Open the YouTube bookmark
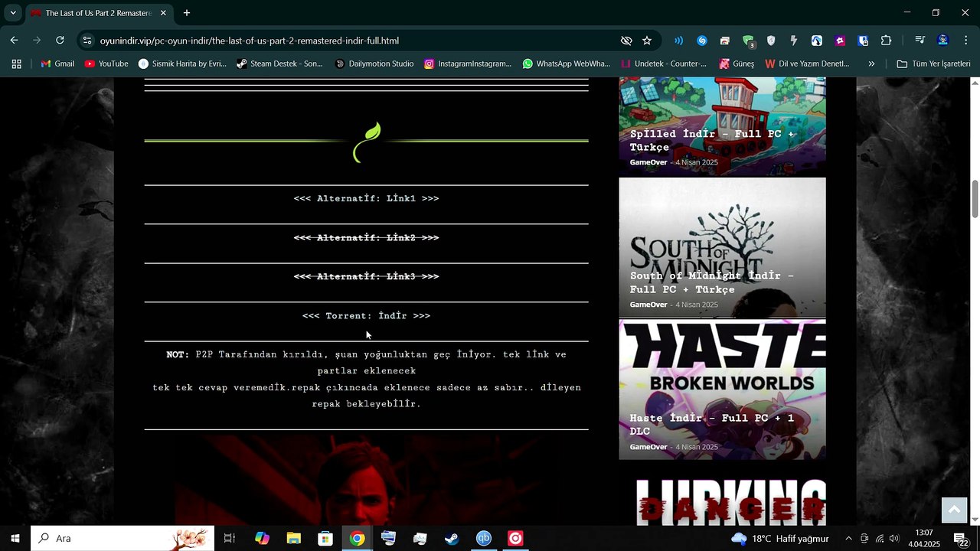The width and height of the screenshot is (980, 551). (106, 64)
